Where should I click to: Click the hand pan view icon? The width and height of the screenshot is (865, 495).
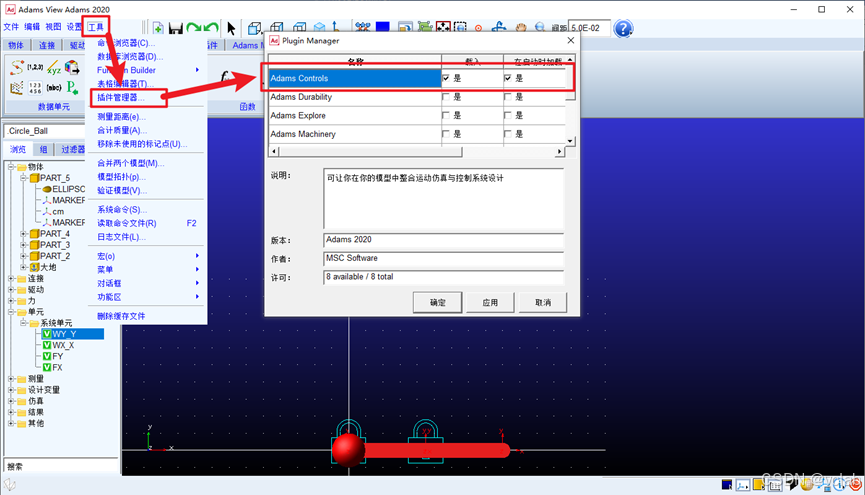521,27
